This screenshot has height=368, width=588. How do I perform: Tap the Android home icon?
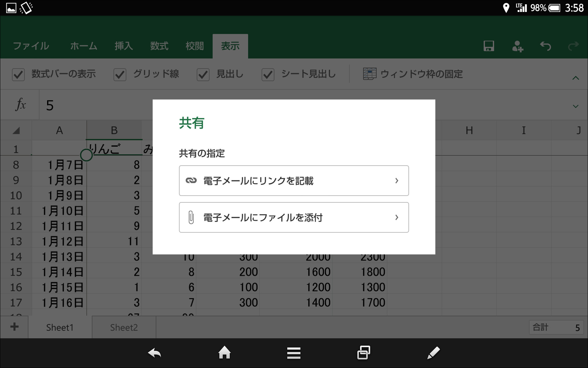[224, 353]
